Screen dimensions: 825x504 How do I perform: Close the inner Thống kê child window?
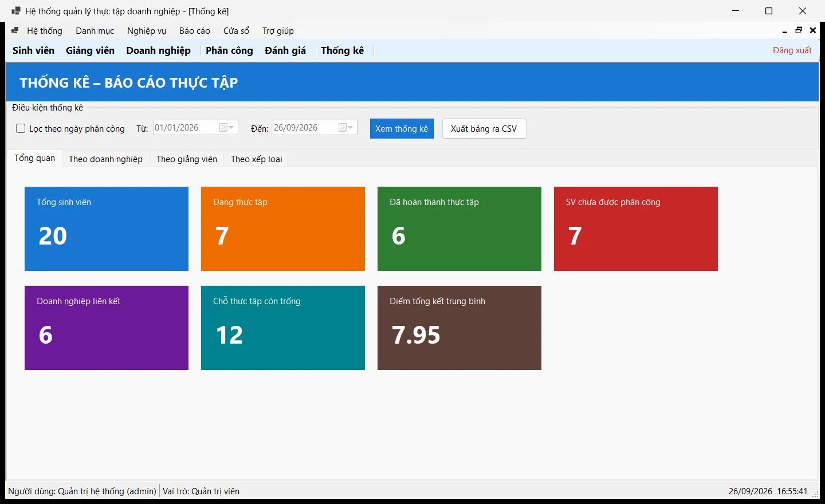[x=813, y=30]
